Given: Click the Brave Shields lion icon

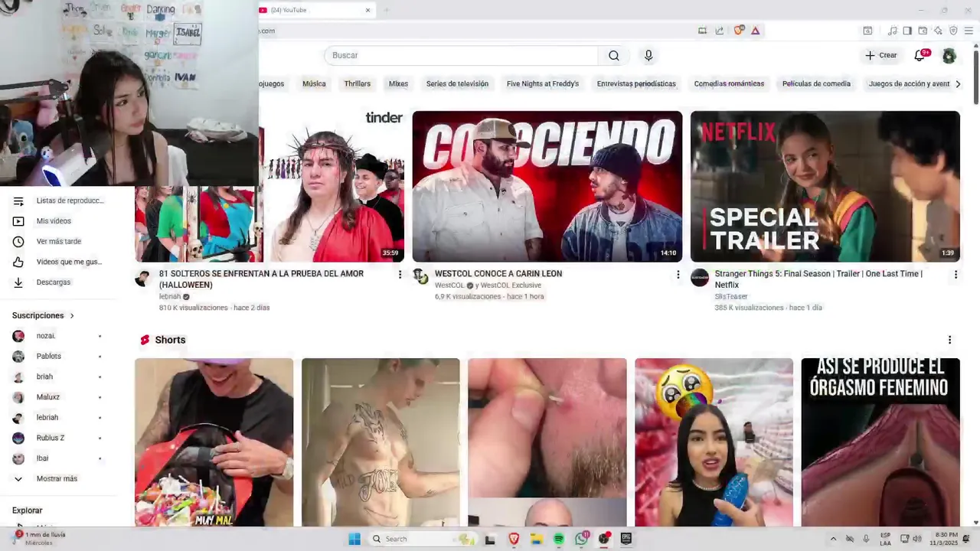Looking at the screenshot, I should click(738, 31).
